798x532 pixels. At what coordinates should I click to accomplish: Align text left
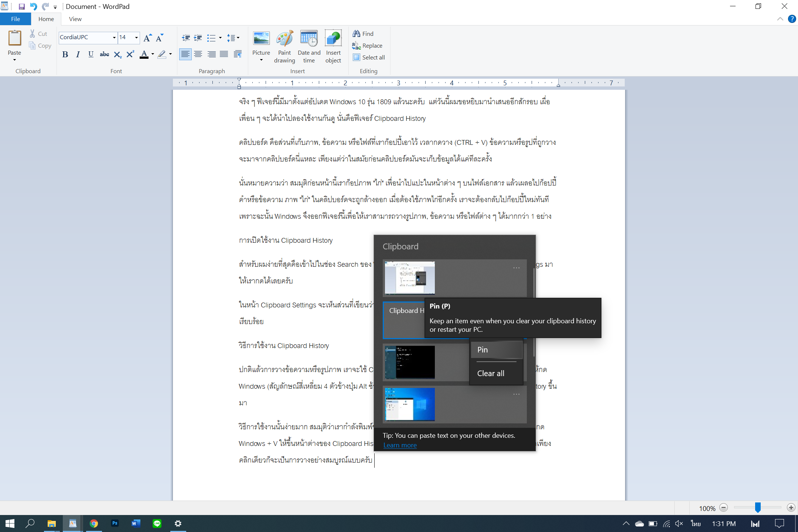pos(185,54)
